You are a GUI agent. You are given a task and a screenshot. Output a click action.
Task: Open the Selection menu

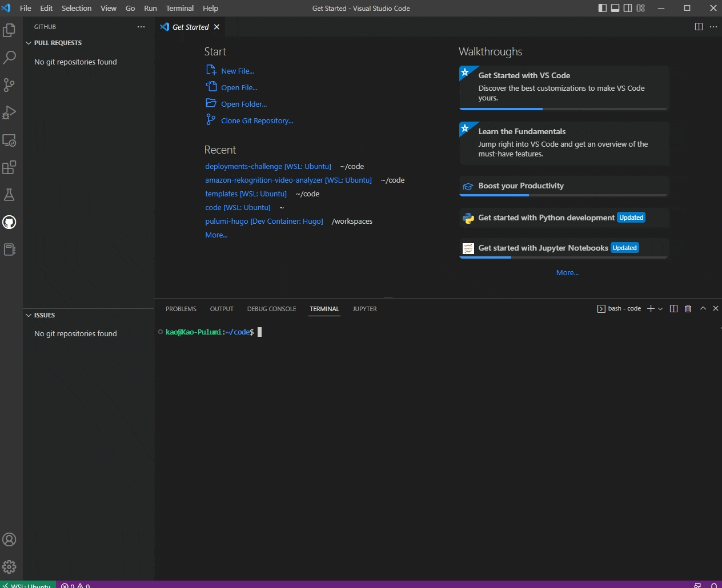coord(77,8)
